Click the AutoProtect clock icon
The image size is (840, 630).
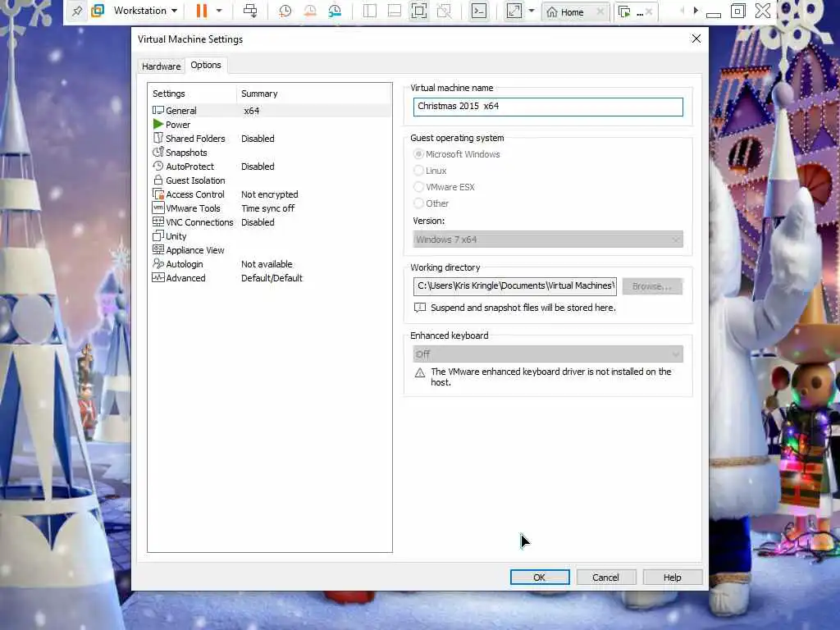pyautogui.click(x=158, y=166)
